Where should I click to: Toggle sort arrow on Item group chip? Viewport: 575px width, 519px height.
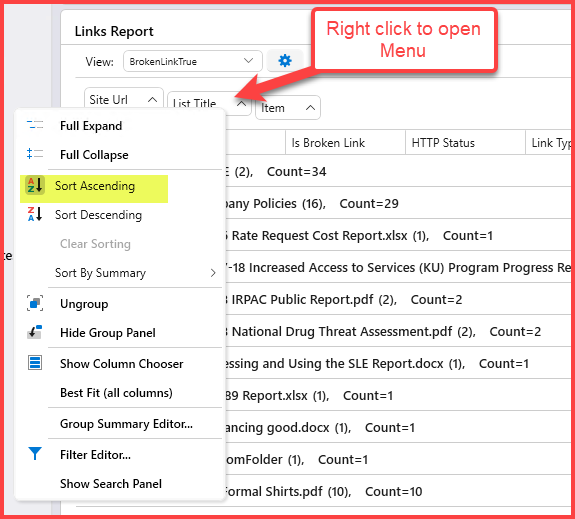pyautogui.click(x=310, y=108)
